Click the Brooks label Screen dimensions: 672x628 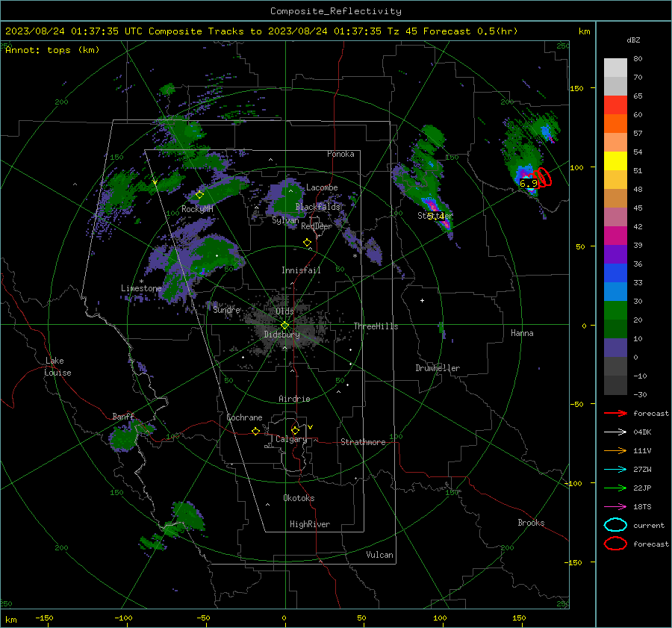coord(531,523)
